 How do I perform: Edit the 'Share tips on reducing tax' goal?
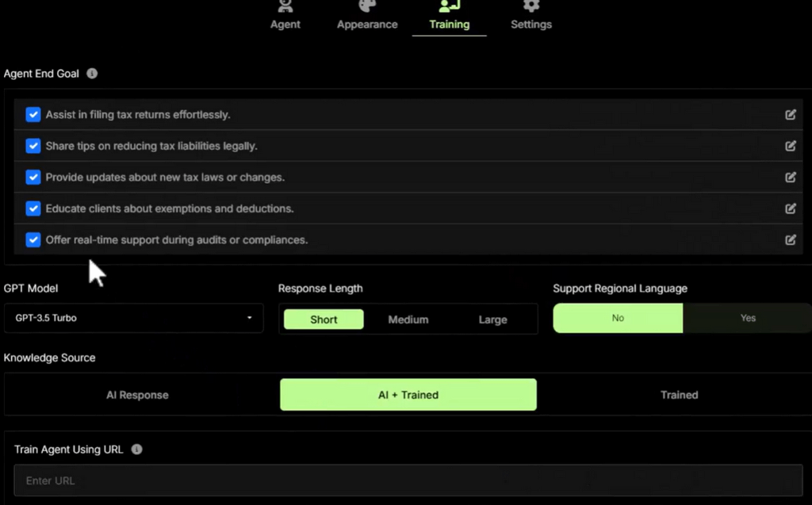[x=791, y=146]
